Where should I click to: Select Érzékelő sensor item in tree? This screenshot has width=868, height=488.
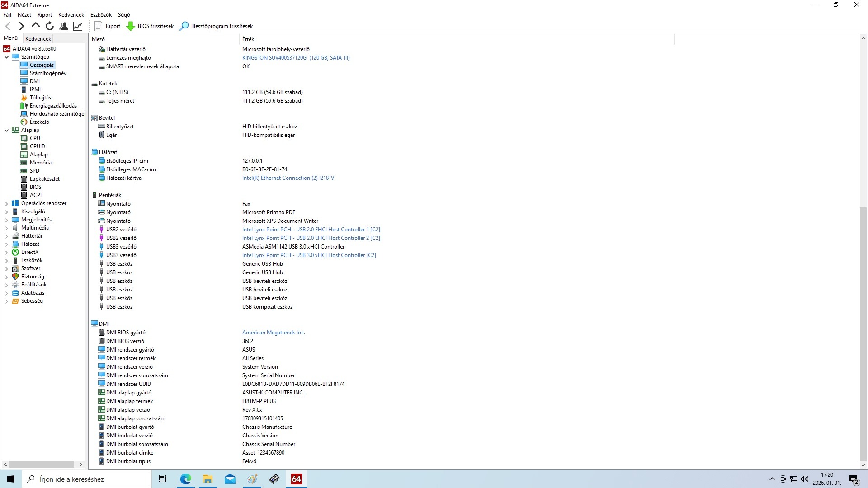[39, 122]
